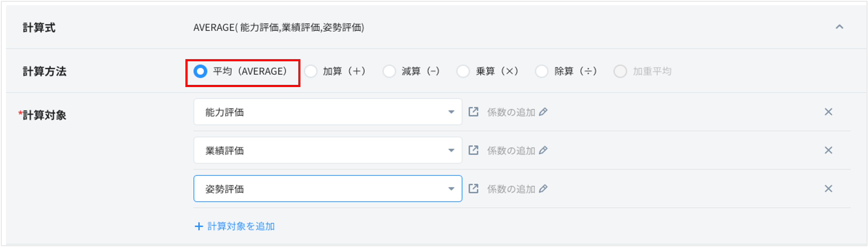This screenshot has height=247, width=868.
Task: Choose the 乗算 (×) radio option
Action: point(463,71)
